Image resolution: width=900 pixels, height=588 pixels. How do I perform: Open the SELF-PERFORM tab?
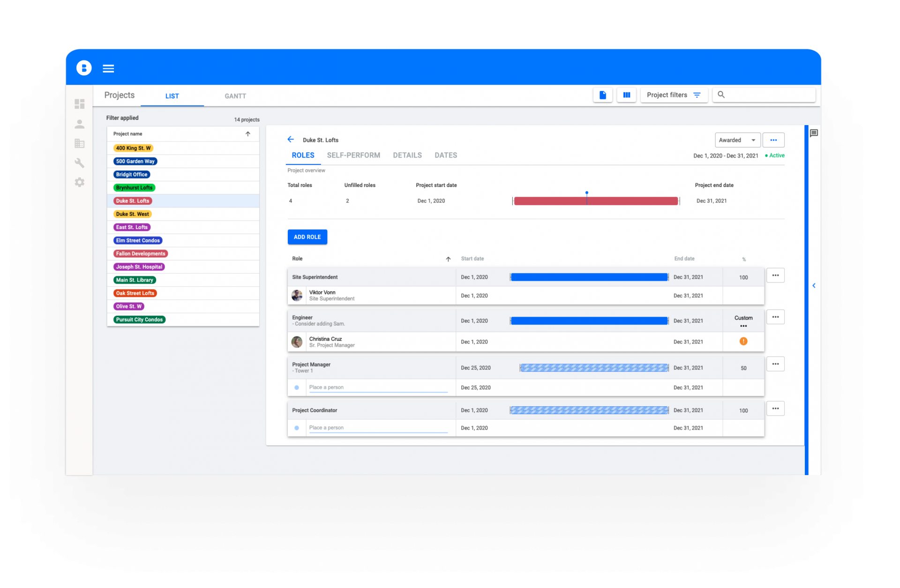click(353, 155)
